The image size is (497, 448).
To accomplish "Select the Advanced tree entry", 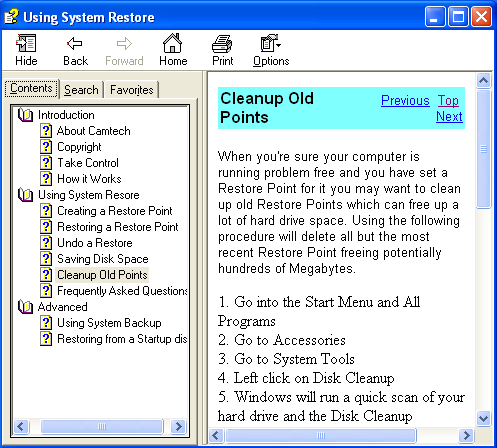I will point(63,307).
